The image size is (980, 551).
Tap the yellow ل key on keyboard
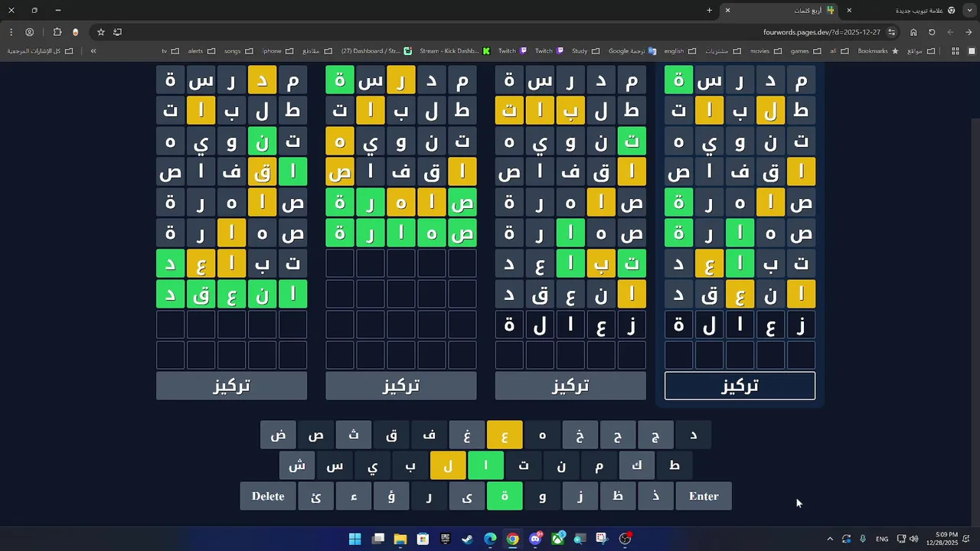pos(448,466)
